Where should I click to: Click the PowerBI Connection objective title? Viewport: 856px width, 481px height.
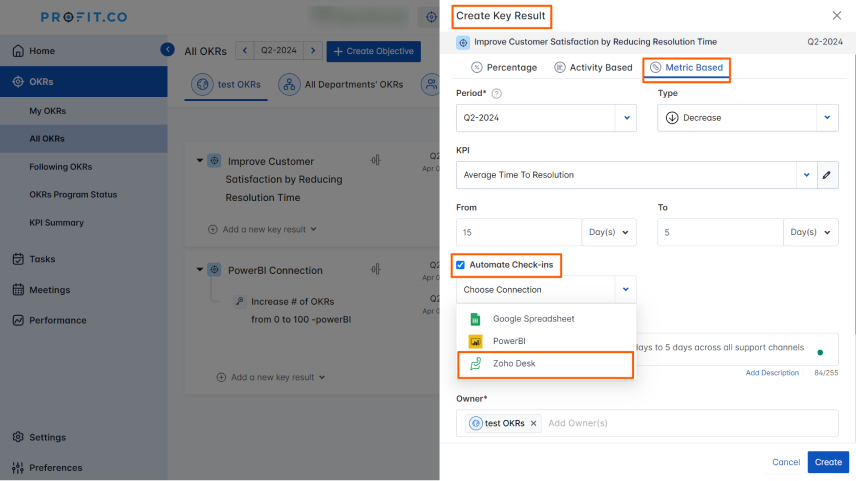coord(275,270)
